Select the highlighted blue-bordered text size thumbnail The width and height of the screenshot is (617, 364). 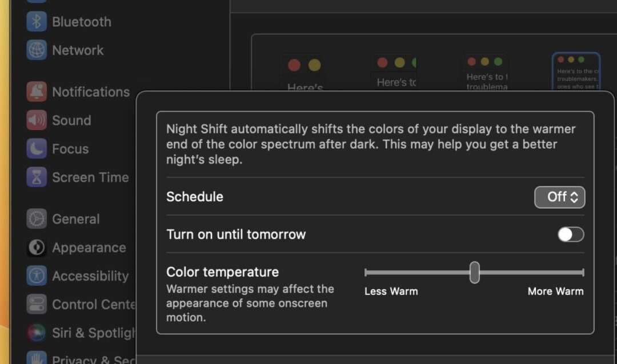click(576, 72)
